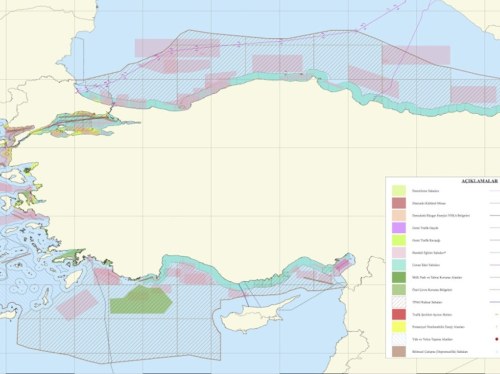This screenshot has height=374, width=500.
Task: Select the peach colored legend swatch
Action: (x=399, y=215)
